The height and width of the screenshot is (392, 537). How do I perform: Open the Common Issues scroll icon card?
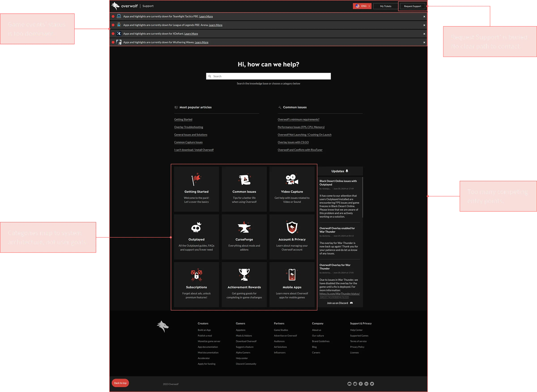[x=244, y=189]
